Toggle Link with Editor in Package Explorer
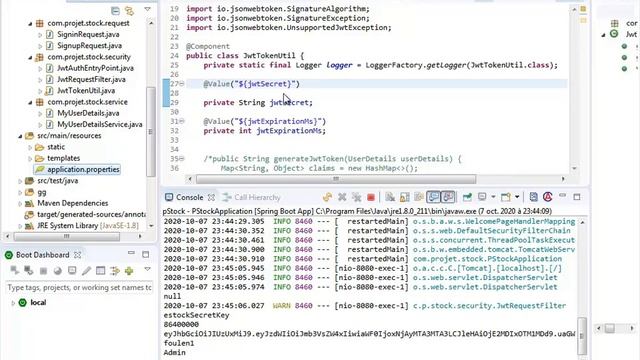The width and height of the screenshot is (640, 360). (130, 11)
